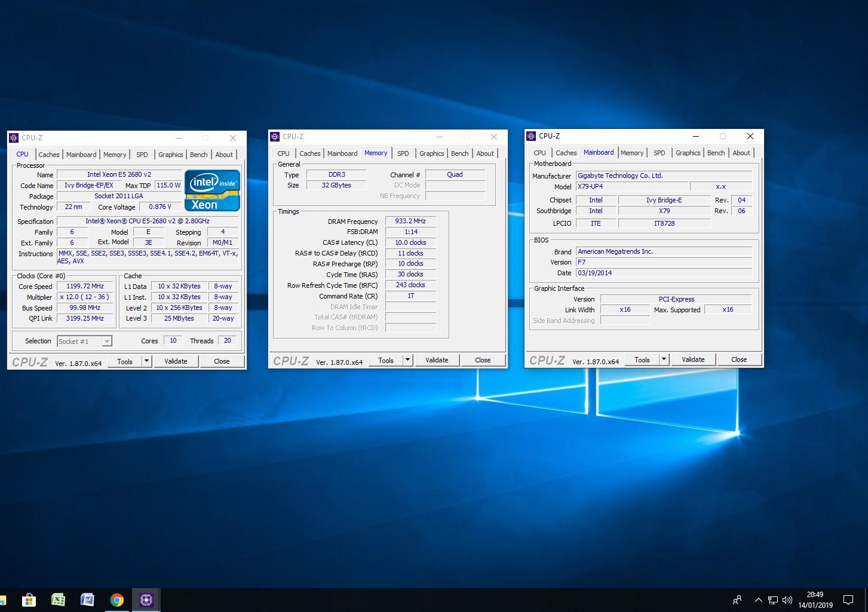The height and width of the screenshot is (612, 868).
Task: Expand the Tools dropdown arrow in left window
Action: click(146, 361)
